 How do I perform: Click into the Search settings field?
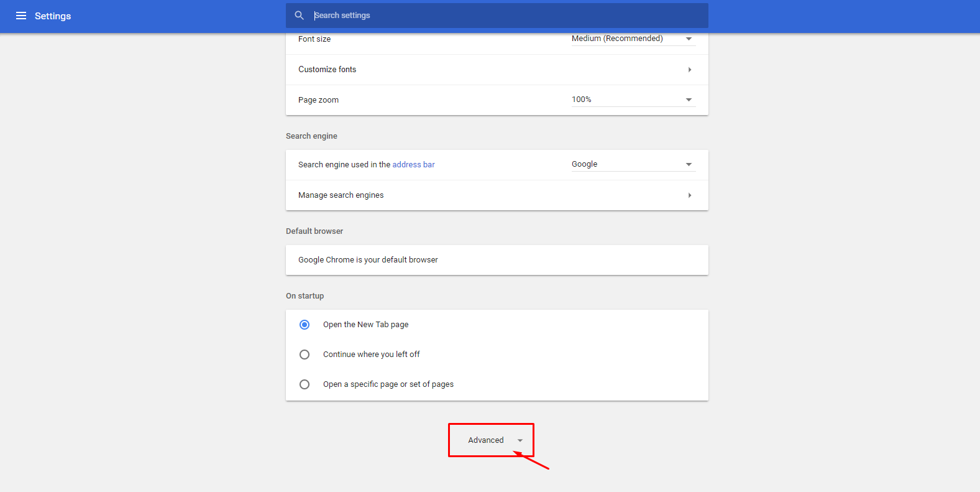[x=497, y=16]
